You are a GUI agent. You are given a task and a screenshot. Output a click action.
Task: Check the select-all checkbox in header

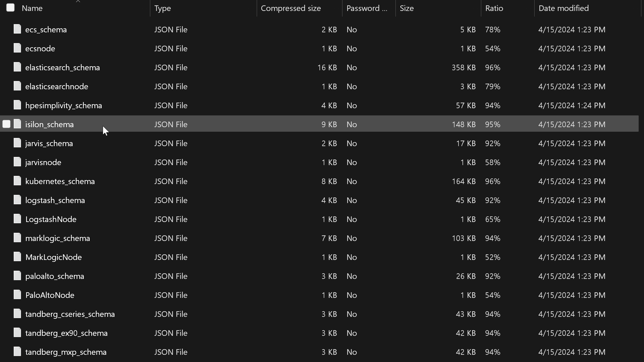[x=10, y=8]
